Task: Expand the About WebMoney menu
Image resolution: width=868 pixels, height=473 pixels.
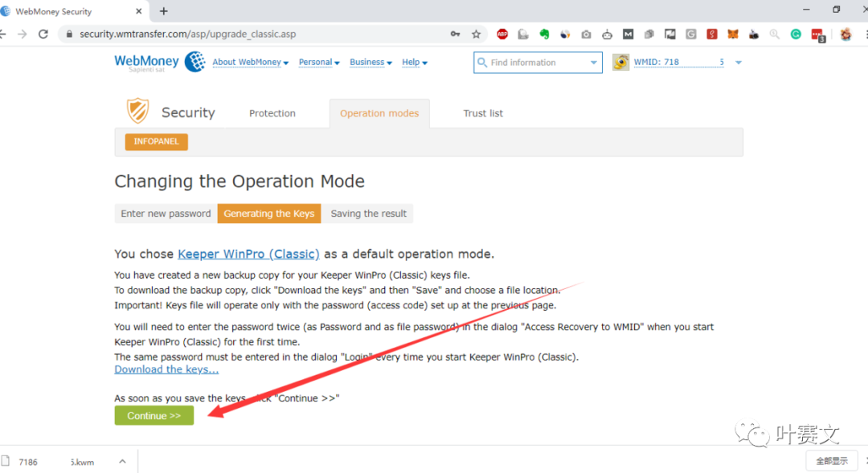Action: [250, 63]
